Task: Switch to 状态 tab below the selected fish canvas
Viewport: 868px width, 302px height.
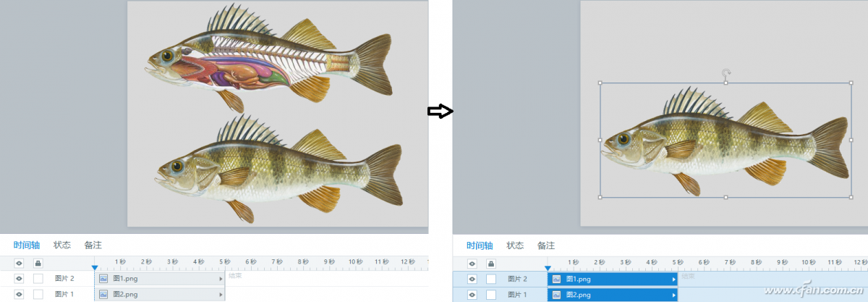Action: (514, 246)
